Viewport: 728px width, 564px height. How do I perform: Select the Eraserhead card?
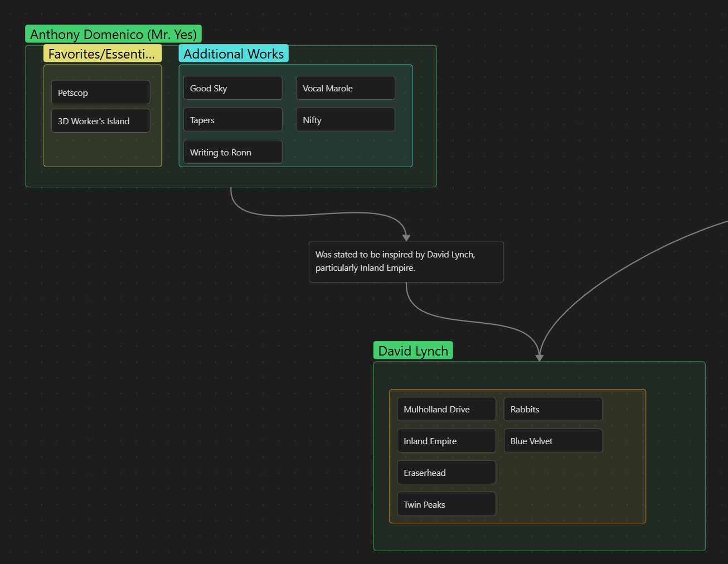[x=446, y=473]
